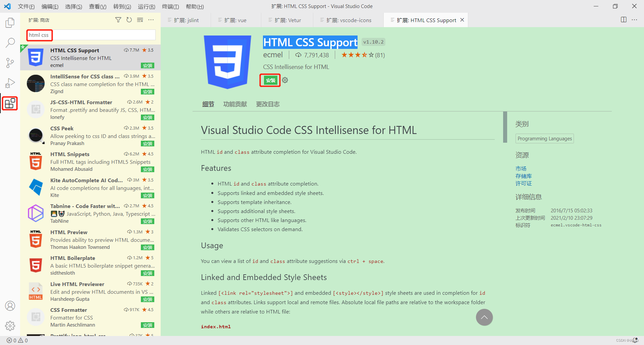Viewport: 644px width, 345px height.
Task: Split the editor to the right
Action: click(624, 20)
